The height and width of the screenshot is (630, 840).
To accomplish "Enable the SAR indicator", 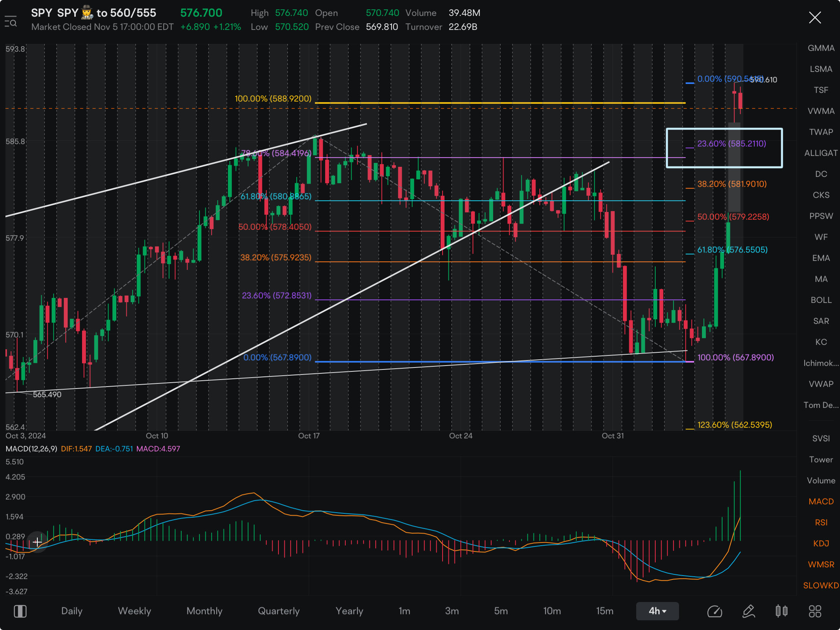I will (821, 321).
